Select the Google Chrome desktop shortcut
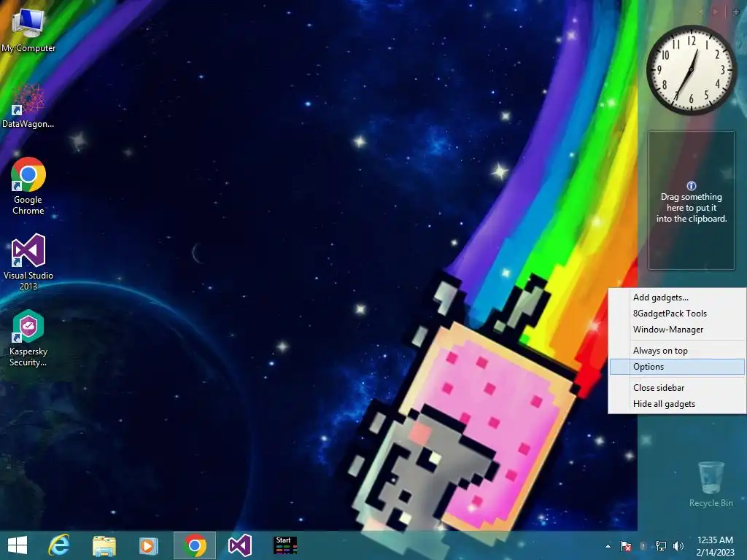Screen dimensions: 747x560 [x=28, y=186]
